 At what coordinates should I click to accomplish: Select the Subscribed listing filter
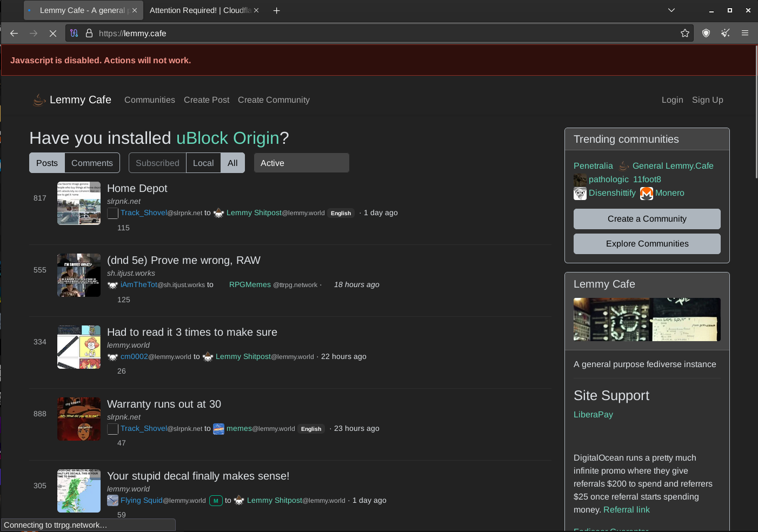point(157,163)
